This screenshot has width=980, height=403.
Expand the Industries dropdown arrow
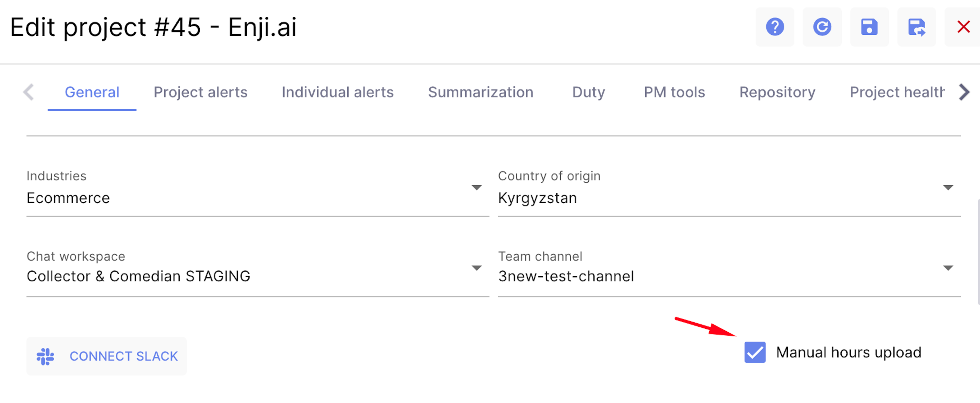(x=477, y=188)
